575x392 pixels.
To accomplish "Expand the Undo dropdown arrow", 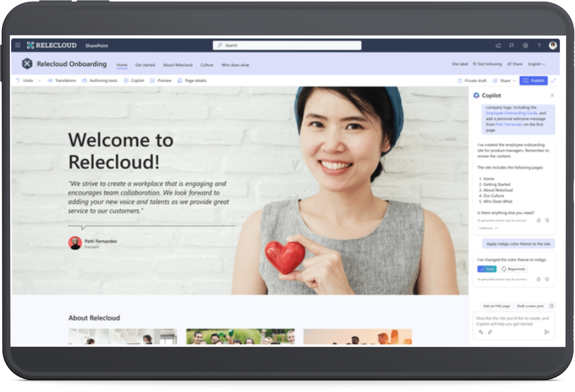I will (x=40, y=80).
